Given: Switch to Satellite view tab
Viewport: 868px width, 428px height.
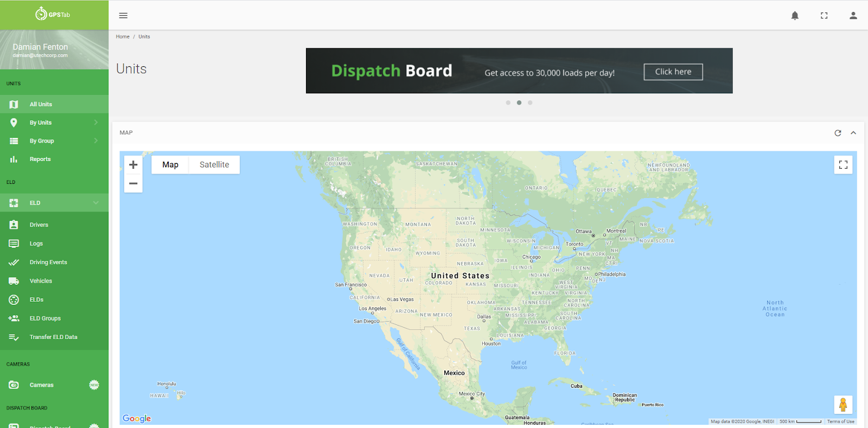Looking at the screenshot, I should (214, 165).
